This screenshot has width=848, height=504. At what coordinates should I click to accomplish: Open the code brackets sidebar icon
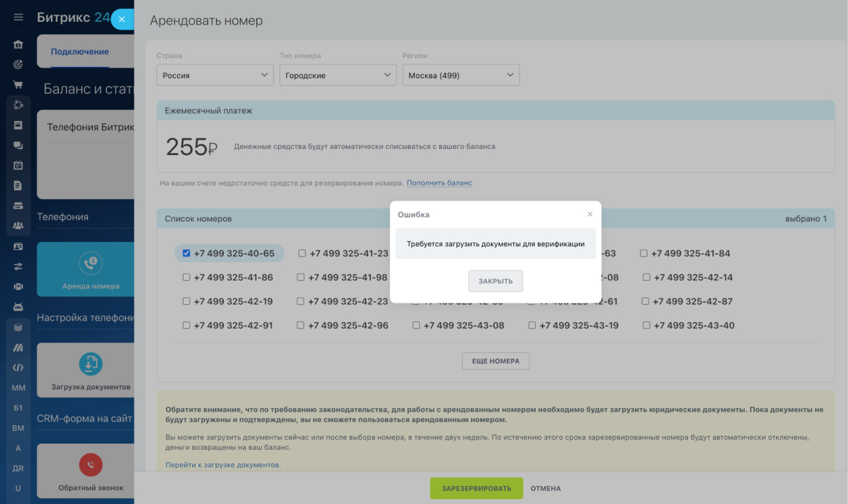coord(18,367)
